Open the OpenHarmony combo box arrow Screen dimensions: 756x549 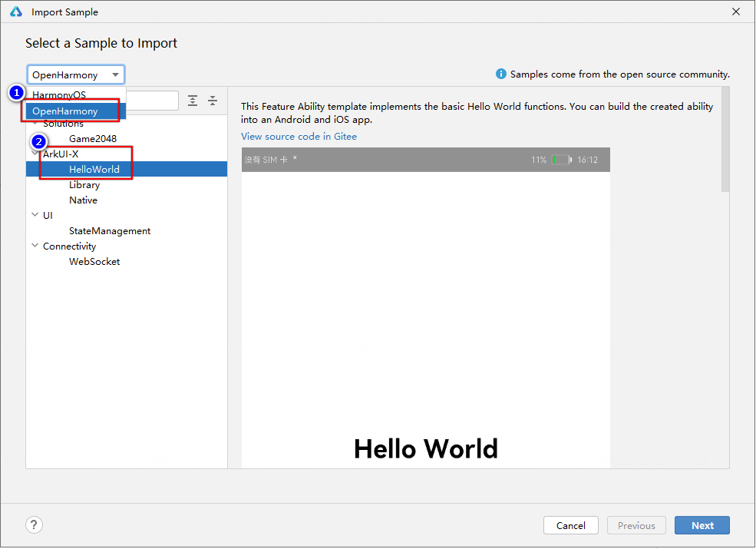click(115, 74)
